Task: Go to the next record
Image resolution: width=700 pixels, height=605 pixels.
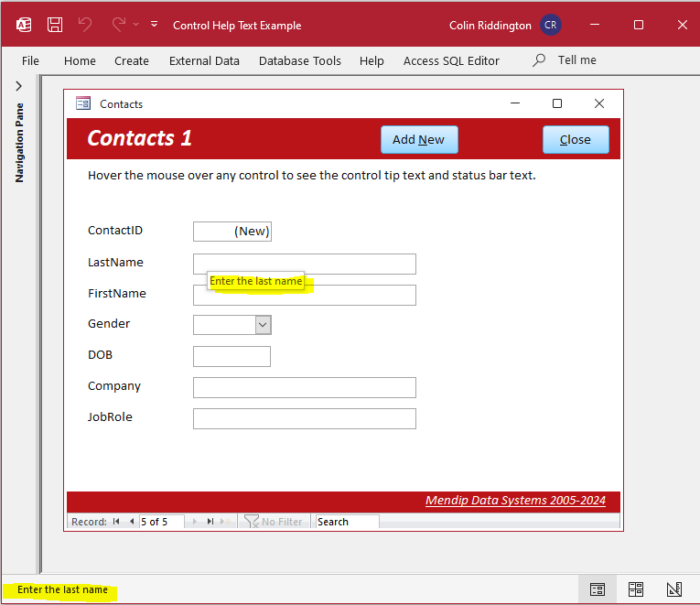Action: pos(195,521)
